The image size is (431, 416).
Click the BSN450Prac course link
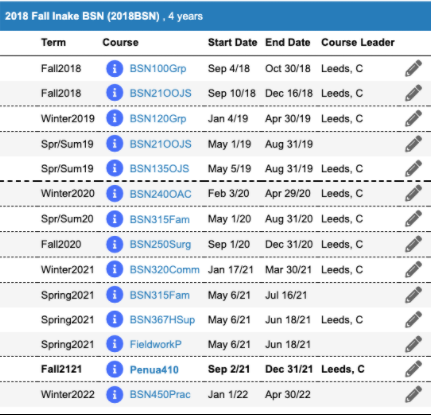(x=160, y=395)
